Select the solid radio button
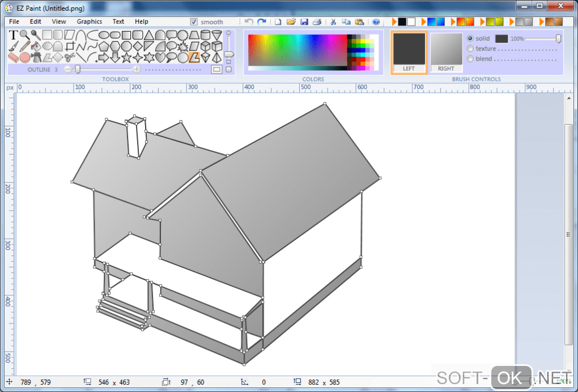 pyautogui.click(x=470, y=39)
